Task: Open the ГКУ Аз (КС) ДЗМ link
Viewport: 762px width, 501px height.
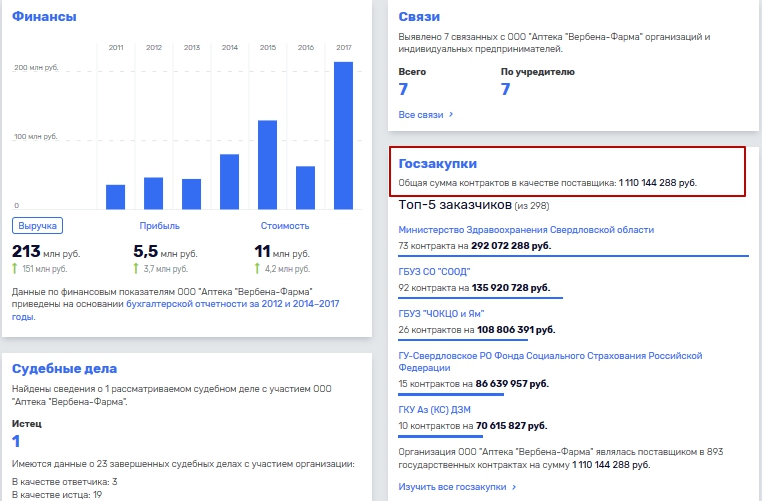Action: tap(434, 410)
